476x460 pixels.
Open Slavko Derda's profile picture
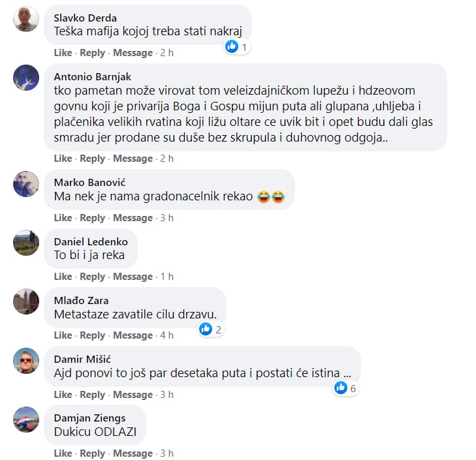[26, 19]
